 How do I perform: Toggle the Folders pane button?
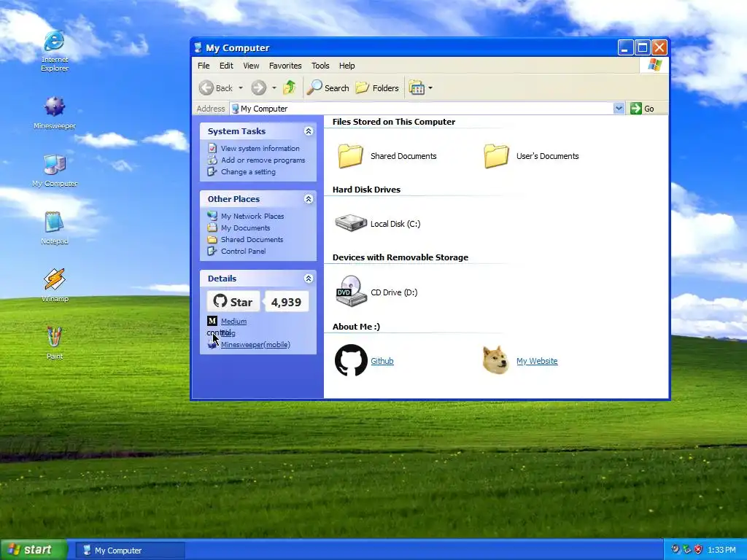point(377,87)
